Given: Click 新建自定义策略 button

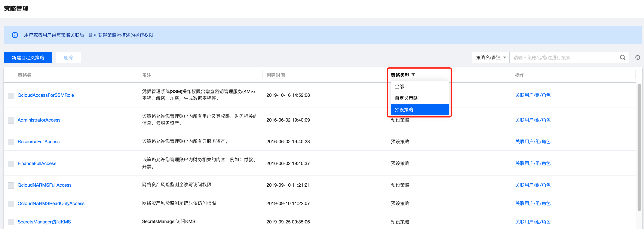Looking at the screenshot, I should click(x=28, y=58).
